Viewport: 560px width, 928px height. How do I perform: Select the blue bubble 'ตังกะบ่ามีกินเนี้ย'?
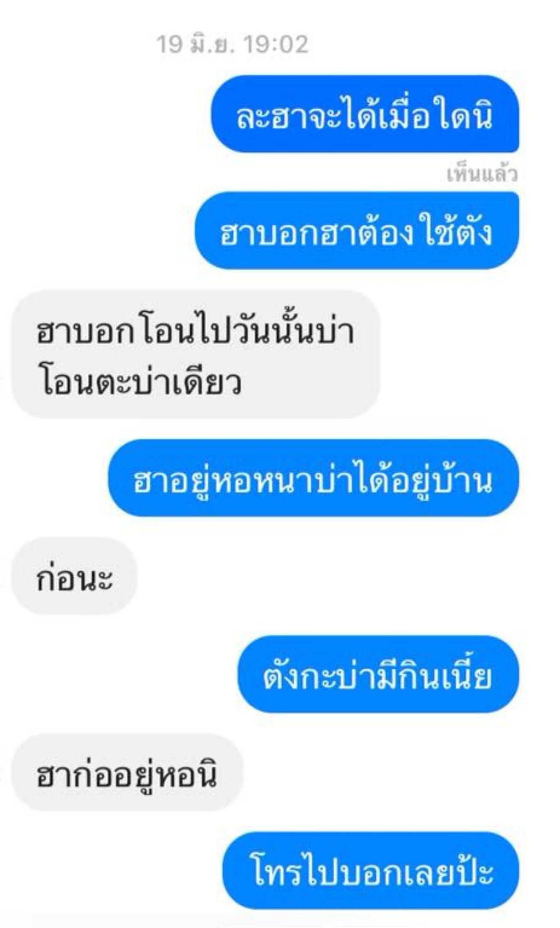[378, 675]
